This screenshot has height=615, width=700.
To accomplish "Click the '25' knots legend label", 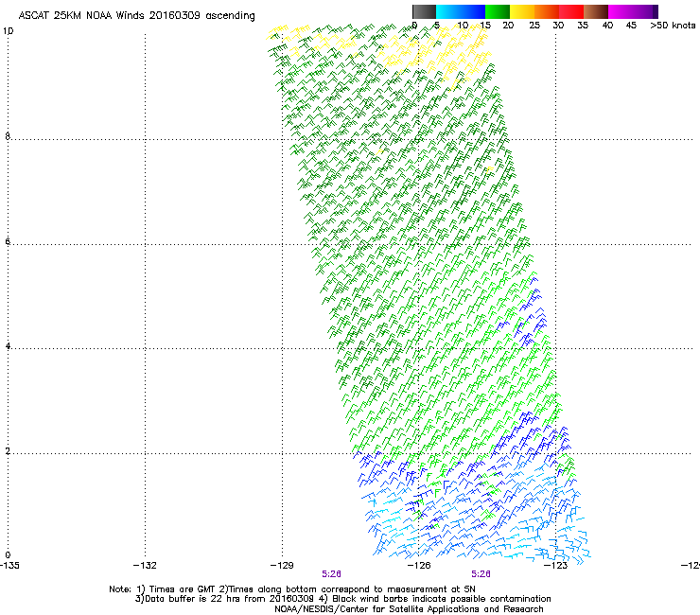I will 534,26.
